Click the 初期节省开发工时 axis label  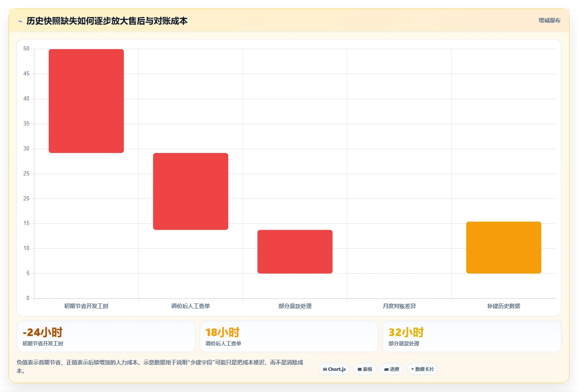point(86,306)
